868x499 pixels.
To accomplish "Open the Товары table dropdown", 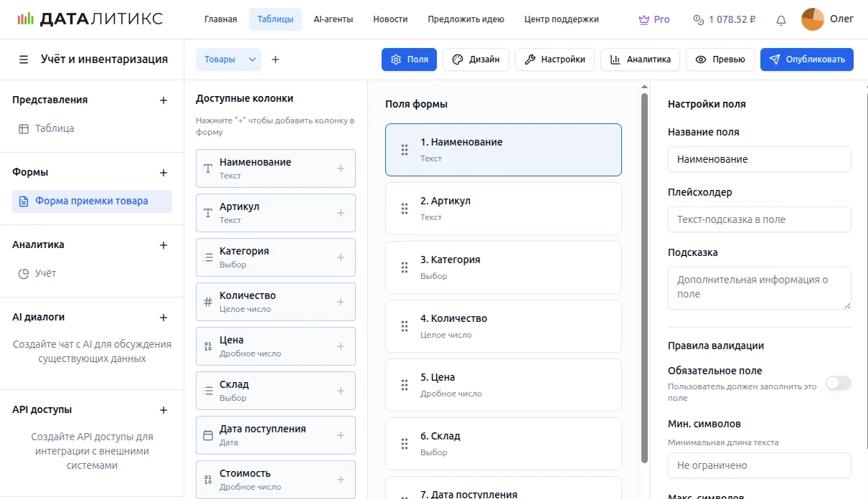I will tap(253, 60).
